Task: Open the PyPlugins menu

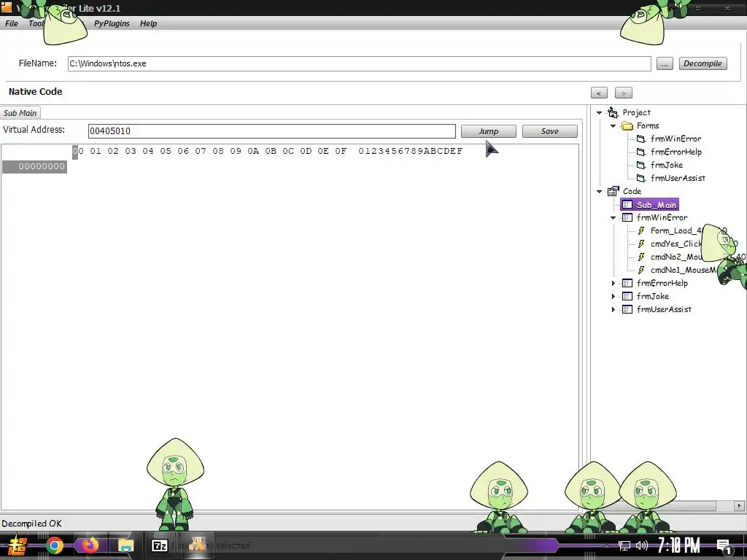Action: [112, 23]
